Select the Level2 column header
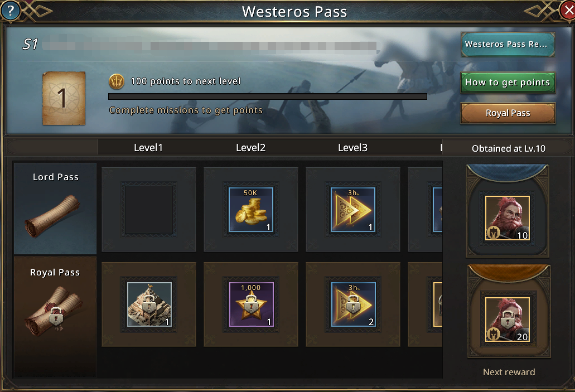This screenshot has width=575, height=392. 251,147
